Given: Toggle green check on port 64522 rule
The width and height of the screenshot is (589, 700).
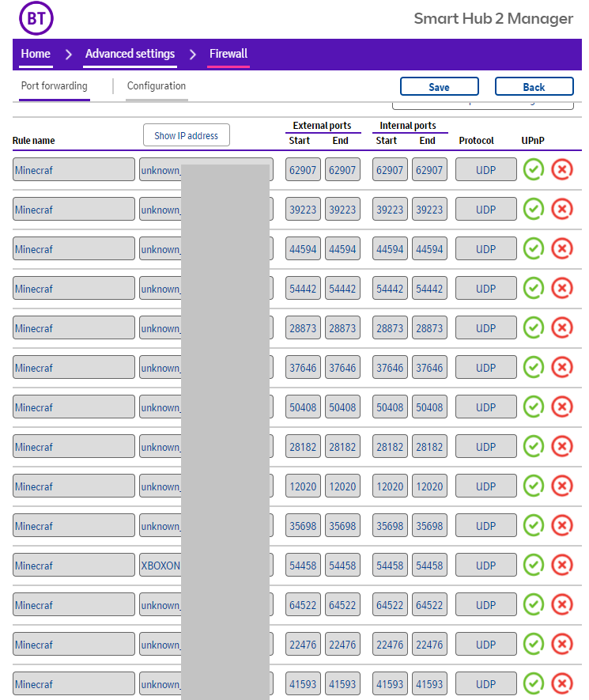Looking at the screenshot, I should 534,604.
